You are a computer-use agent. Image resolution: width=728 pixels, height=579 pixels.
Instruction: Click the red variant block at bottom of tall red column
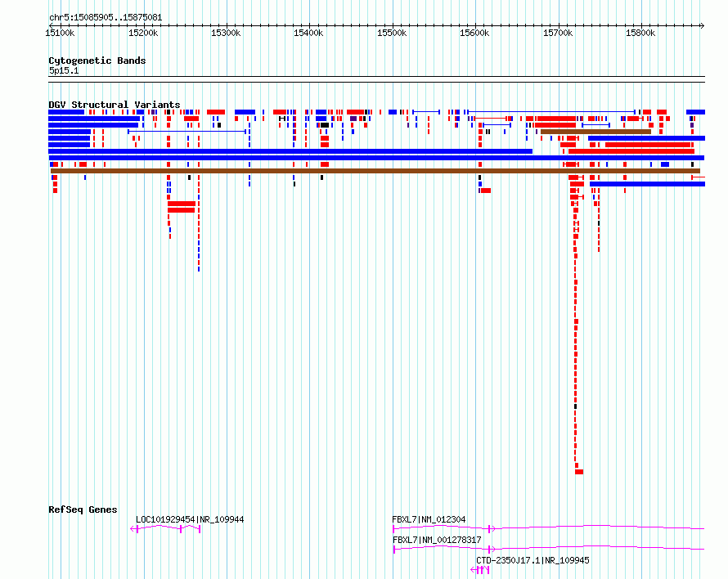click(x=579, y=472)
